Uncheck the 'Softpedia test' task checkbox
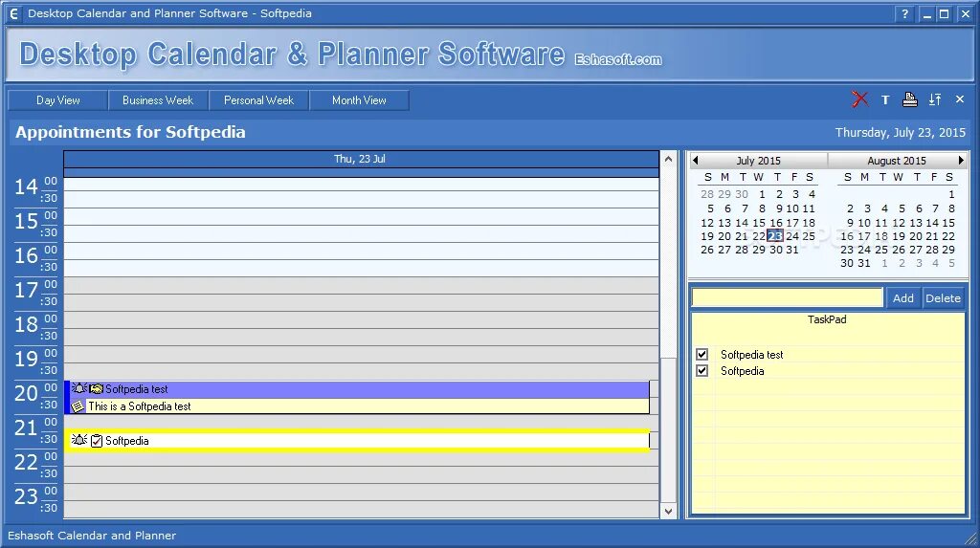The width and height of the screenshot is (980, 548). tap(702, 354)
